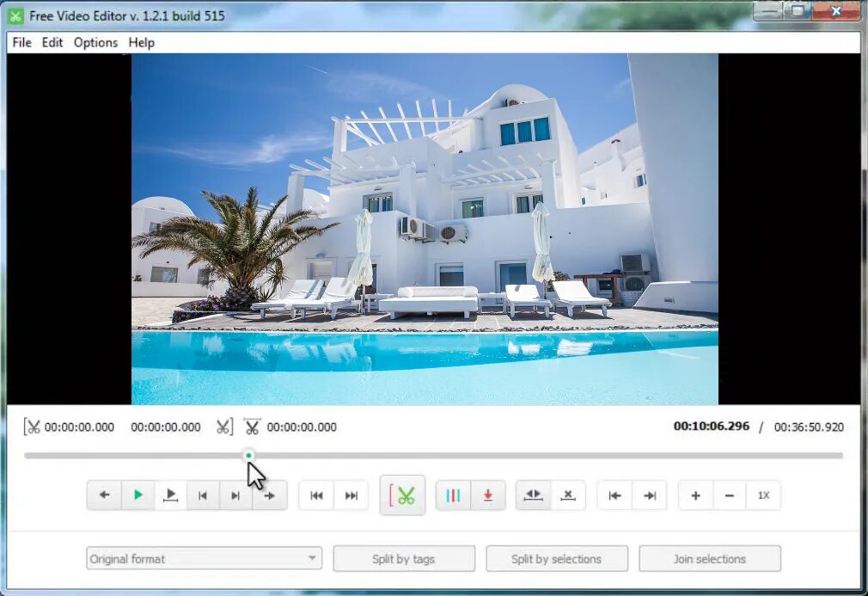Open the File menu
Viewport: 868px width, 596px height.
point(22,43)
